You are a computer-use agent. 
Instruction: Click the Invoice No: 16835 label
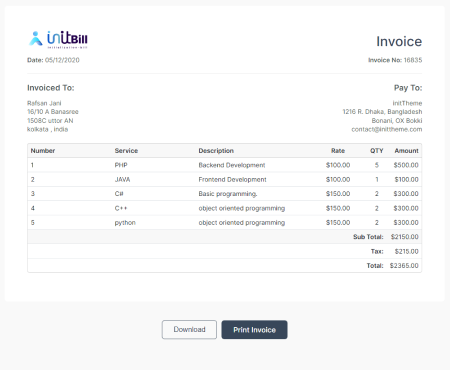point(395,60)
